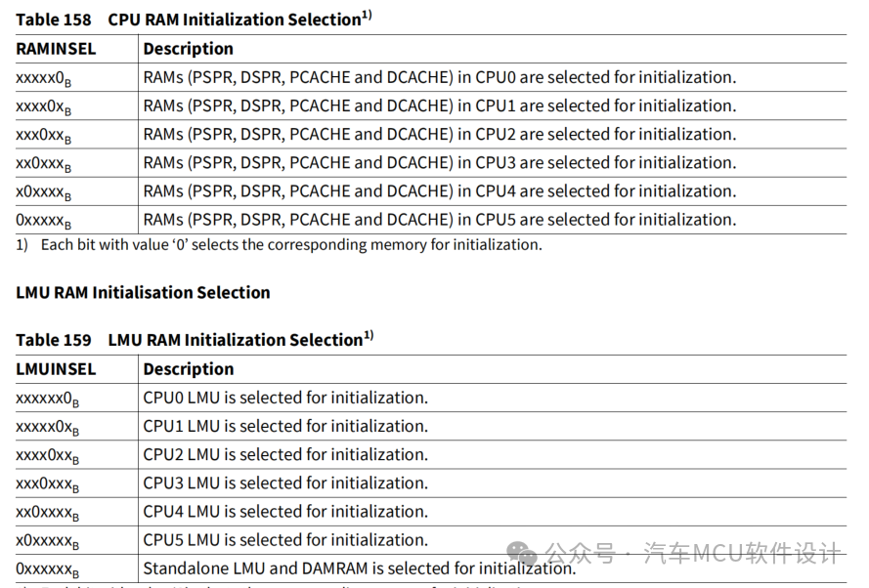
Task: Click the CPU4 LMU description row
Action: 285,511
